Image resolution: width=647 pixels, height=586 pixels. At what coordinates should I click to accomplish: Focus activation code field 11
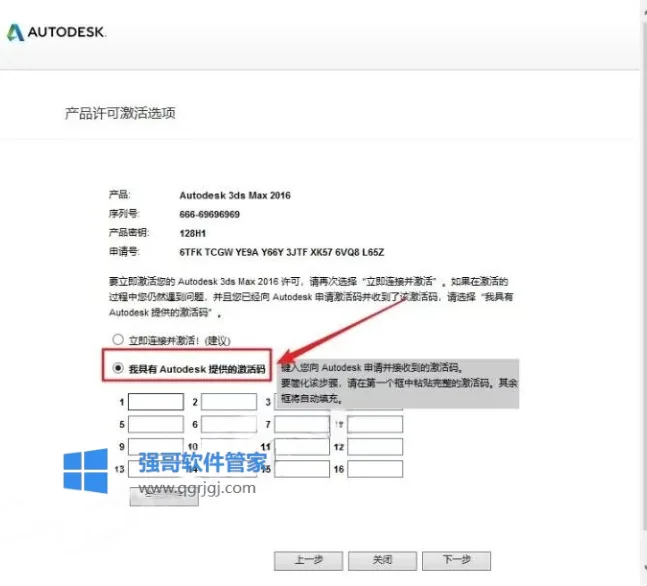302,447
